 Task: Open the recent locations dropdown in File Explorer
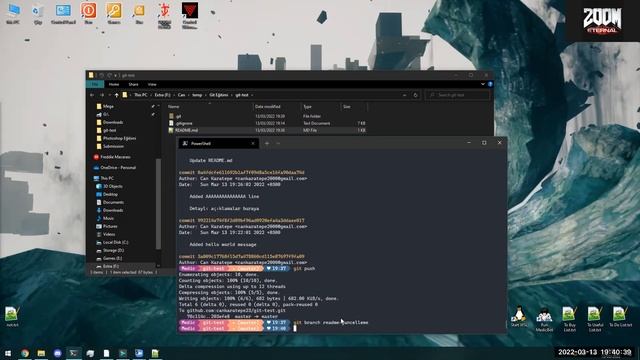(x=109, y=95)
